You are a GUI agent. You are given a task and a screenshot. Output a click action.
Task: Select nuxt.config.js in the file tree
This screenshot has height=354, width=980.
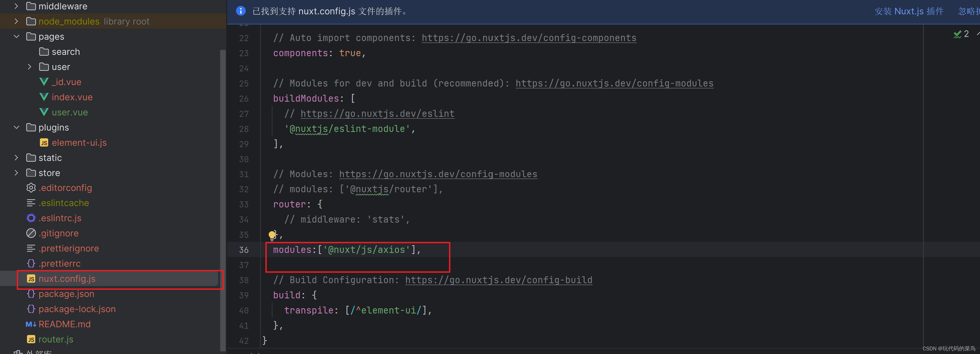67,279
